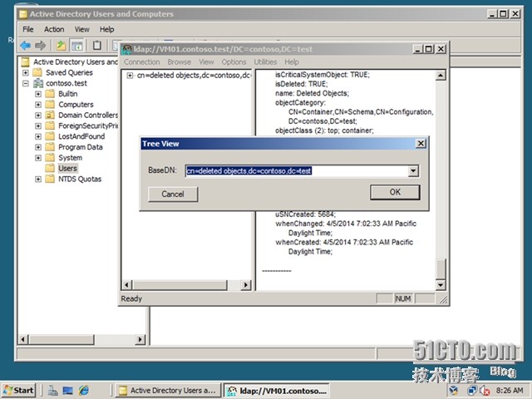Expand the System container
Image resolution: width=532 pixels, height=399 pixels.
point(38,158)
